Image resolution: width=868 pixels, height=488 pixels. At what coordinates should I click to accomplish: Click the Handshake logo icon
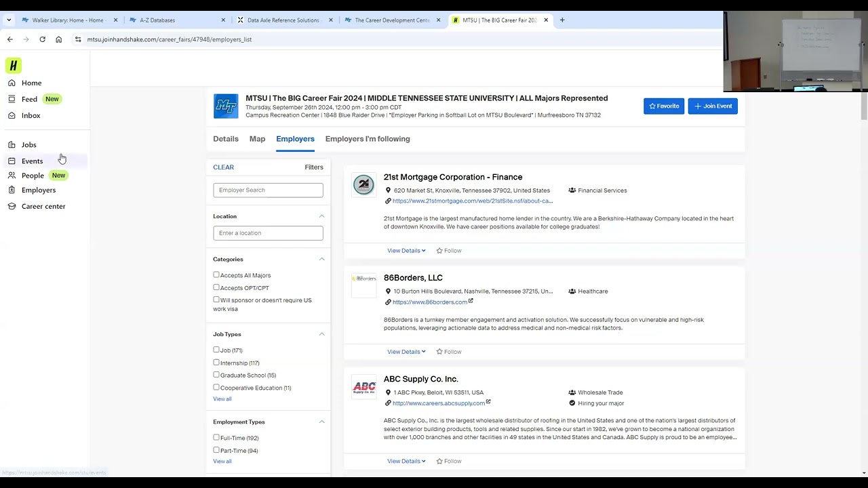14,66
